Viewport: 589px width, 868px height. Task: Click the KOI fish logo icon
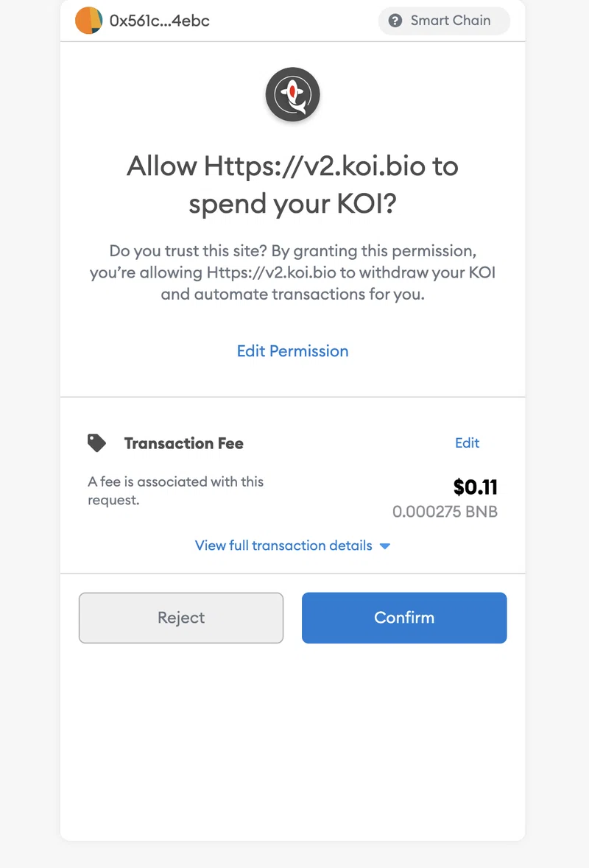(293, 94)
